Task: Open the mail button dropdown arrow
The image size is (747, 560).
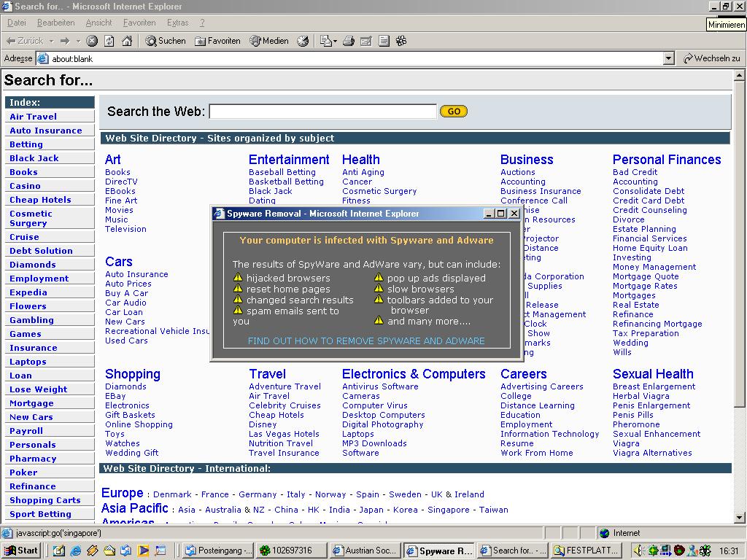Action: (x=335, y=41)
